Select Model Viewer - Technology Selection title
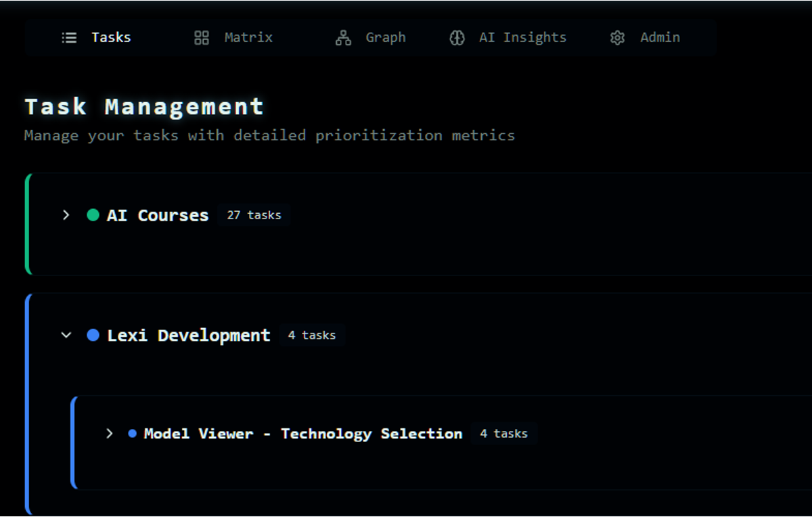The height and width of the screenshot is (517, 812). 303,433
